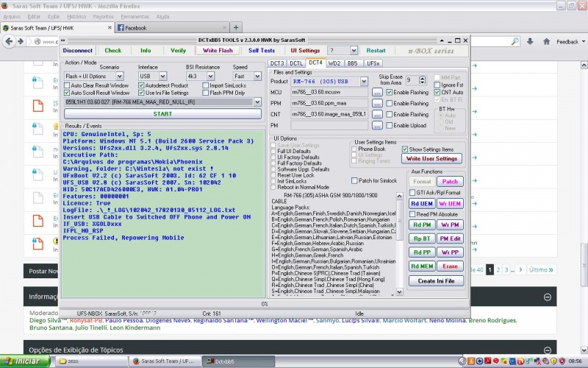Click the Self Tests button
This screenshot has width=588, height=368.
262,51
